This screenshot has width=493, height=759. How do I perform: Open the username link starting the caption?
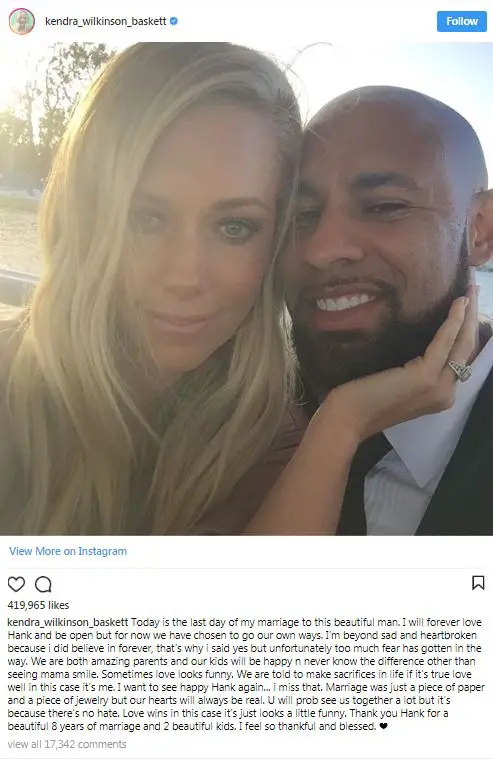(x=68, y=622)
